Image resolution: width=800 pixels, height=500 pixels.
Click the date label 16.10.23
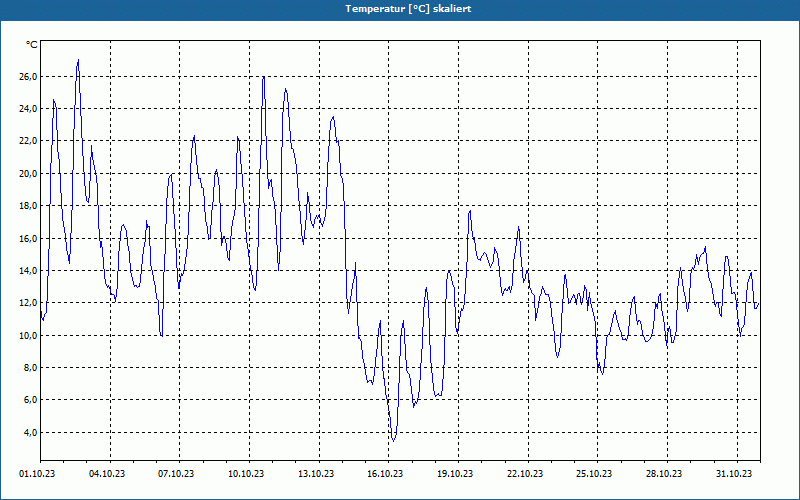point(385,474)
